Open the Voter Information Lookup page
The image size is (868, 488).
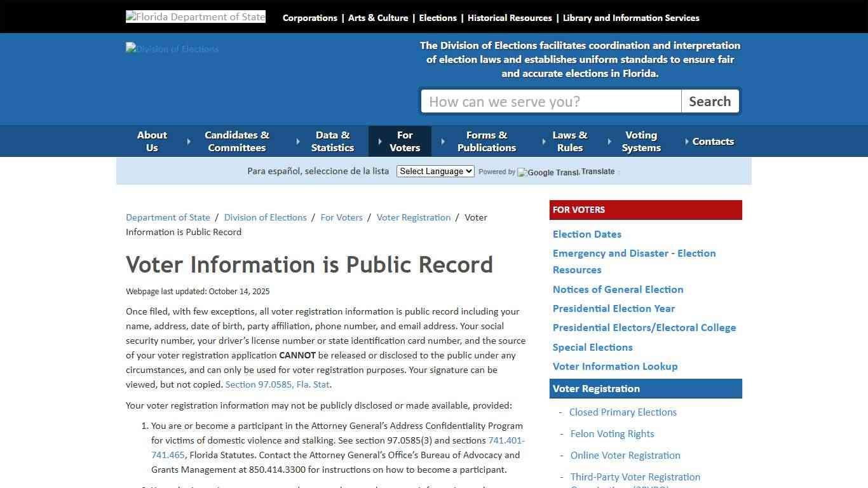pyautogui.click(x=615, y=366)
